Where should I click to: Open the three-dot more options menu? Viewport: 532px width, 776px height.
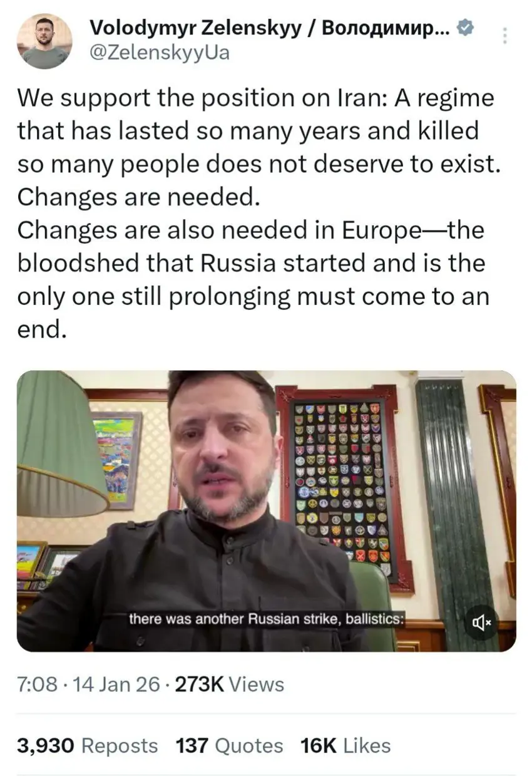click(x=506, y=34)
